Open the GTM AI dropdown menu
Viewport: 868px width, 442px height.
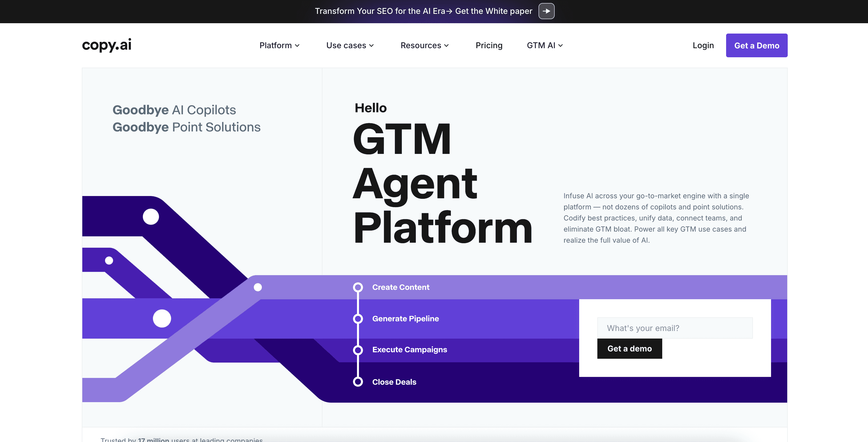click(545, 45)
